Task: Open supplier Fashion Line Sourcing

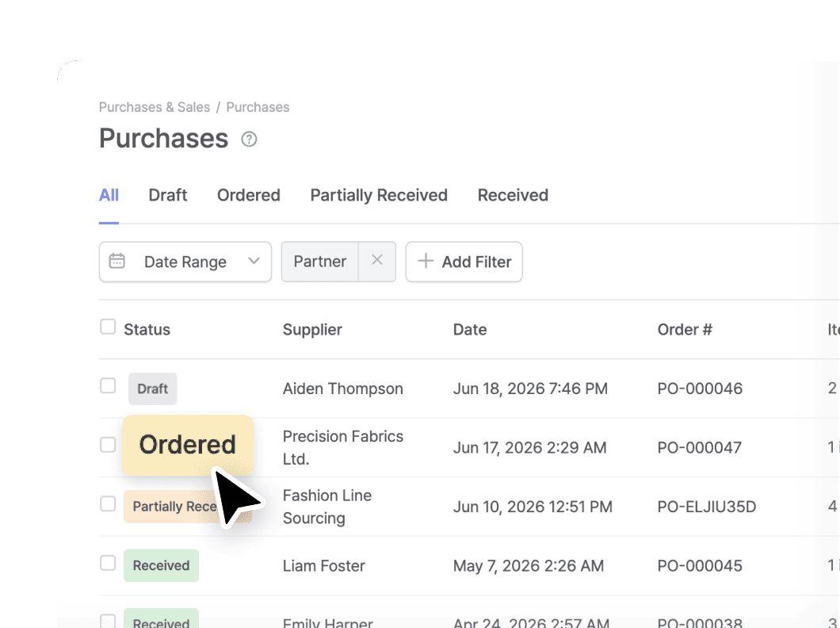Action: [326, 507]
